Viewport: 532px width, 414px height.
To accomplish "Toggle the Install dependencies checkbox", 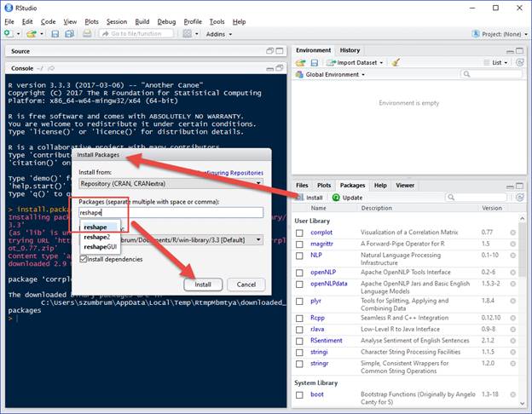I will pos(84,259).
